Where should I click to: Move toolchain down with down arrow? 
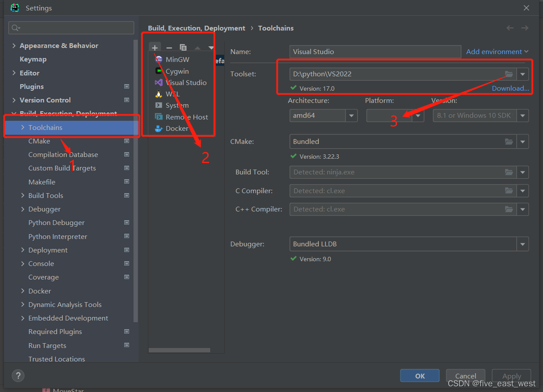pos(211,48)
